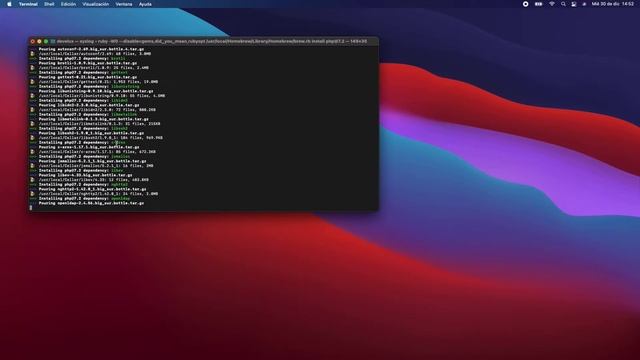Open the Visualización menu

click(96, 4)
